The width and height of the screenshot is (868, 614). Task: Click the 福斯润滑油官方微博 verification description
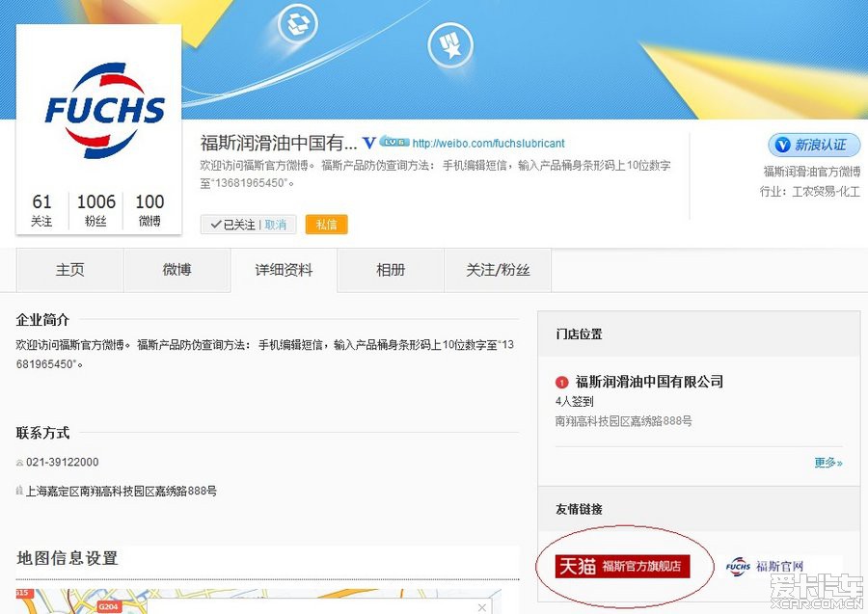[x=812, y=172]
